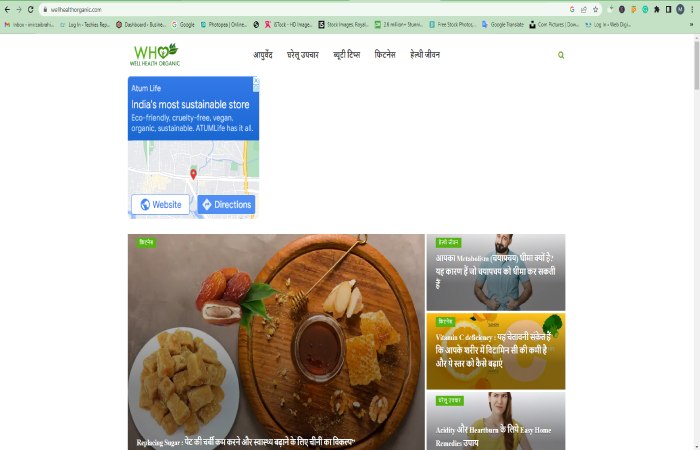The height and width of the screenshot is (450, 700).
Task: Open the फिटनेस menu item
Action: point(385,54)
